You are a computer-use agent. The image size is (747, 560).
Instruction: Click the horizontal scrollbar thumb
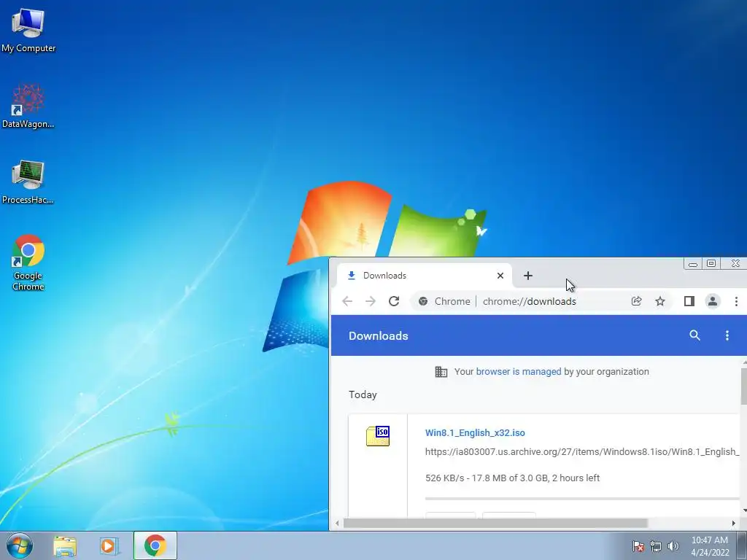click(x=495, y=524)
